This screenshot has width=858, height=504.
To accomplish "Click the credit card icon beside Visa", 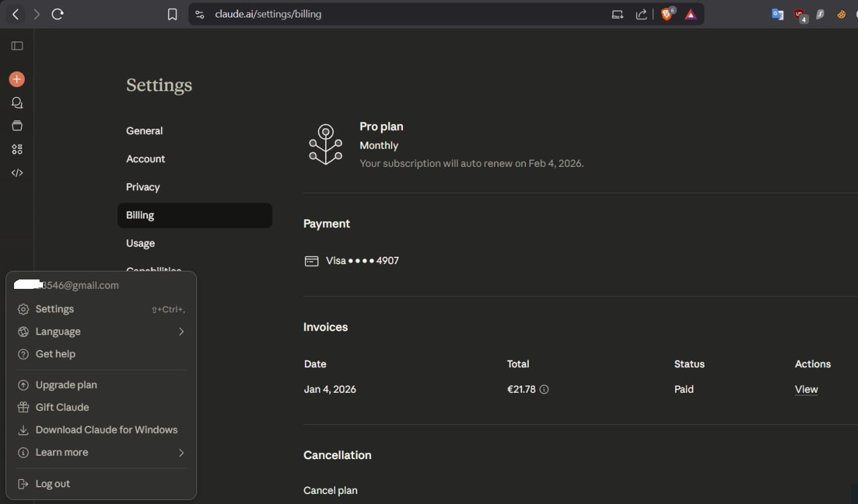I will (312, 261).
